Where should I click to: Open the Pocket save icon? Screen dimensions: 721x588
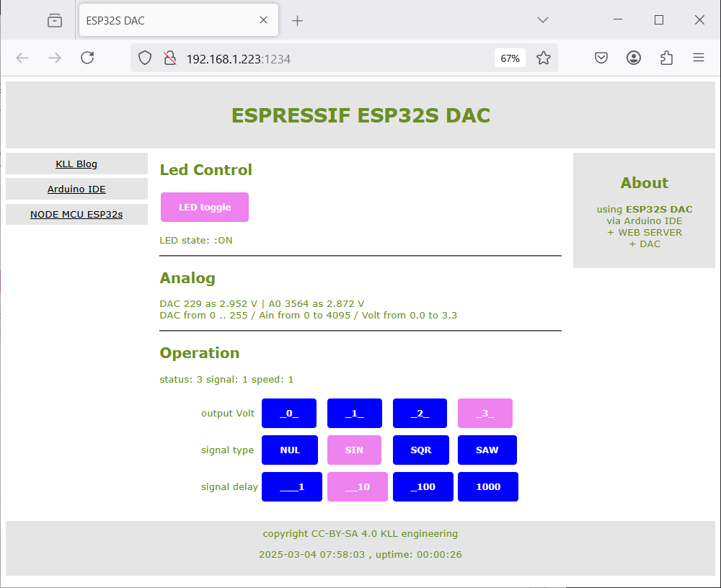point(601,58)
